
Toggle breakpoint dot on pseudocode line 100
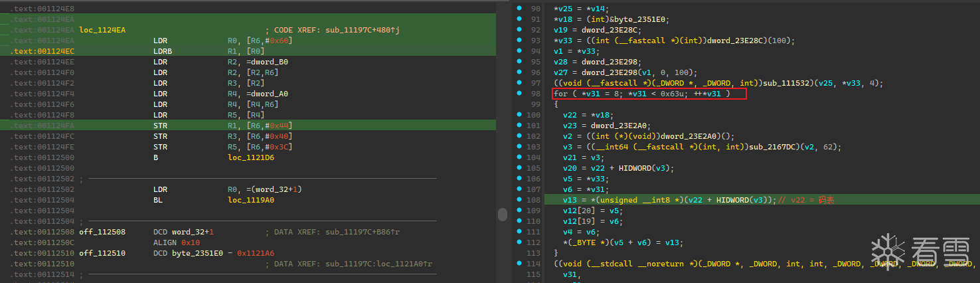pos(518,115)
